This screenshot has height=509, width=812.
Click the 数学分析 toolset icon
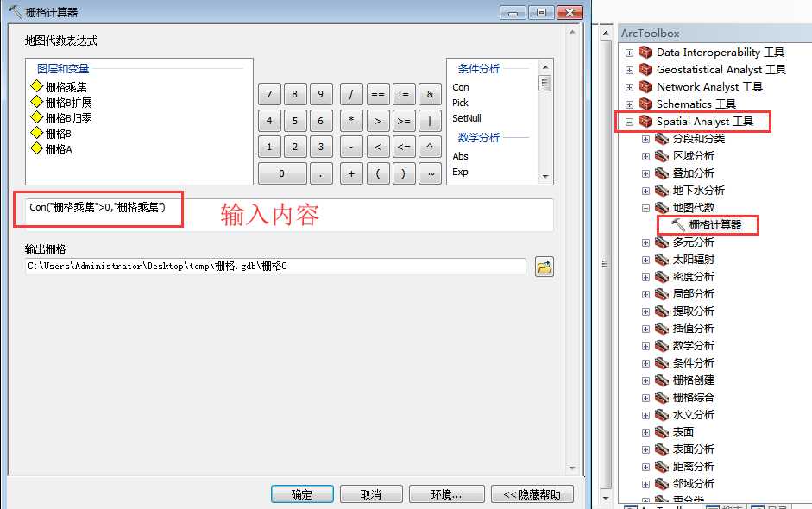pos(661,346)
